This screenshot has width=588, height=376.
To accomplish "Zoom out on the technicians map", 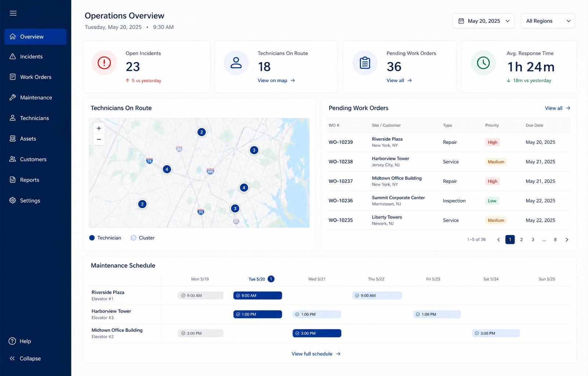I will point(99,140).
